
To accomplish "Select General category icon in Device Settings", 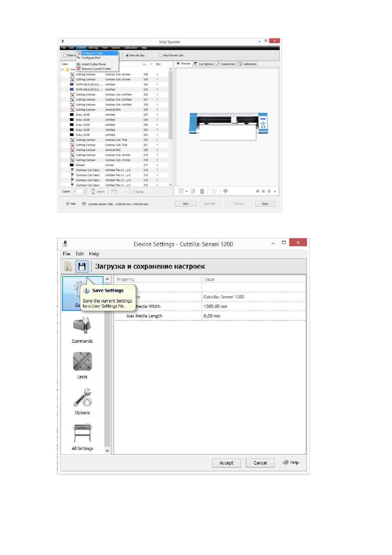I will [83, 294].
